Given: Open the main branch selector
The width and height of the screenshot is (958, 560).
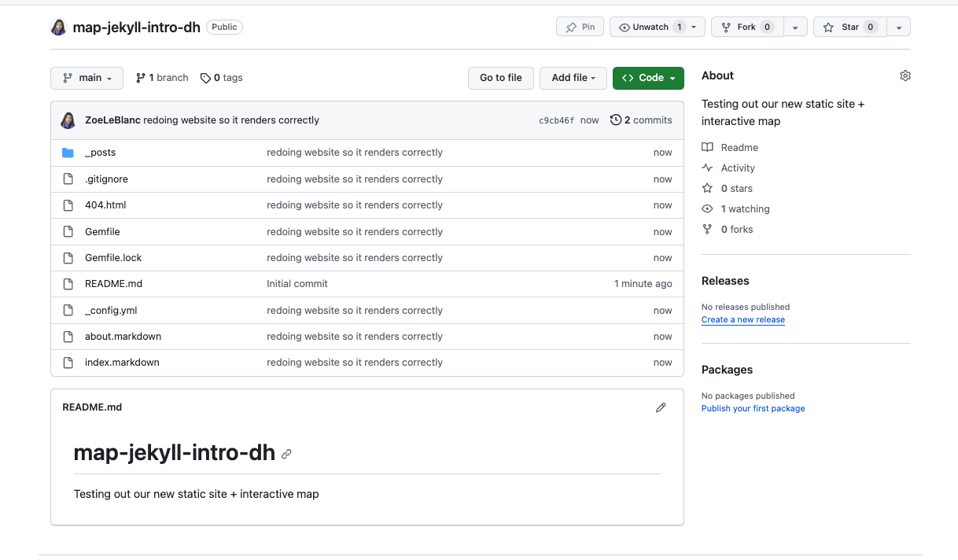Looking at the screenshot, I should [x=87, y=78].
